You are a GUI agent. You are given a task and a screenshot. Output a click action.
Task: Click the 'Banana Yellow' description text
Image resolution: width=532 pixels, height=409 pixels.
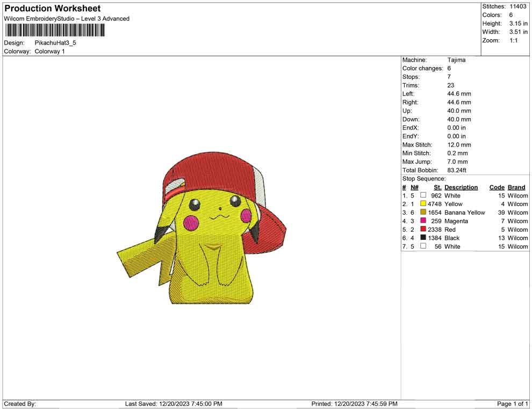coord(464,213)
